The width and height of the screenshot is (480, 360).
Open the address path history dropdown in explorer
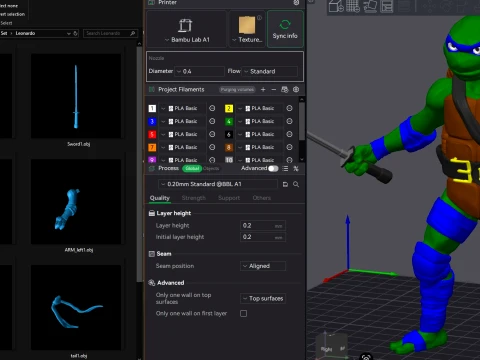pyautogui.click(x=69, y=33)
